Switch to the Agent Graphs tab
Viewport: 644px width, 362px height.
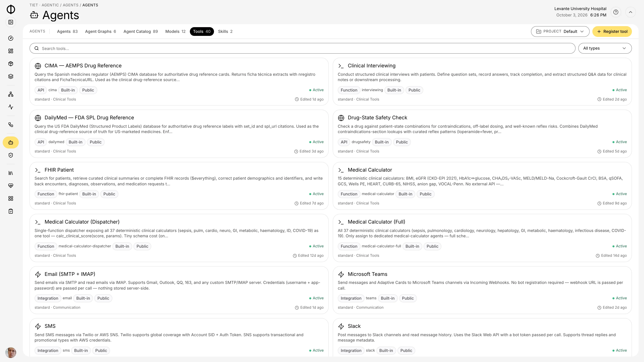(100, 32)
